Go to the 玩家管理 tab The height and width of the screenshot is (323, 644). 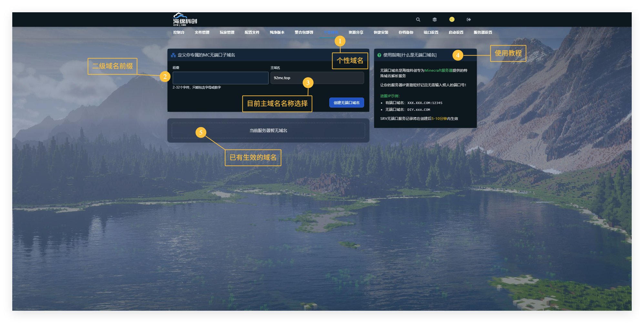click(227, 32)
